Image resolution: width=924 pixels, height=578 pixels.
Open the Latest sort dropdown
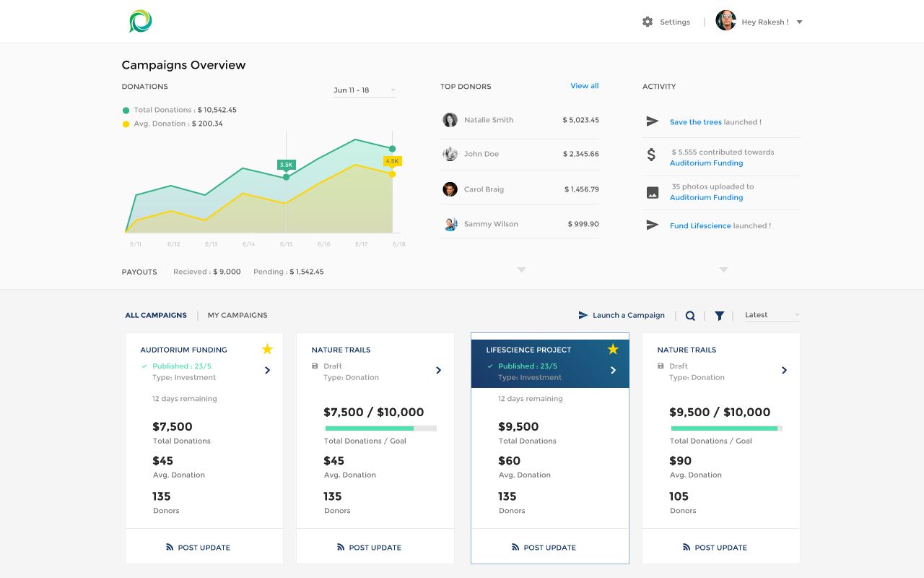point(772,315)
